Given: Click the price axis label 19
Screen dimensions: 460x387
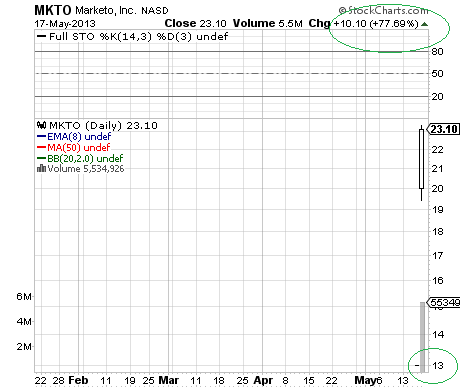Looking at the screenshot, I should (438, 210).
